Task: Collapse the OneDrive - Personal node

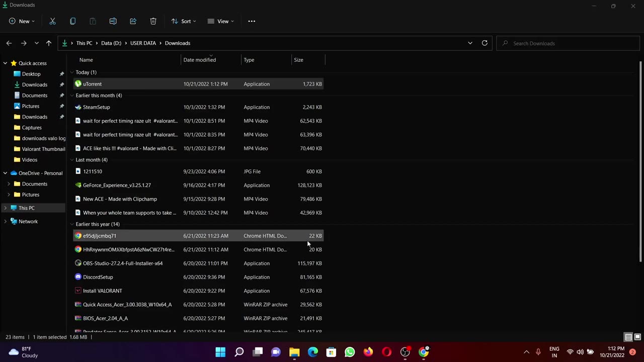Action: [x=5, y=173]
